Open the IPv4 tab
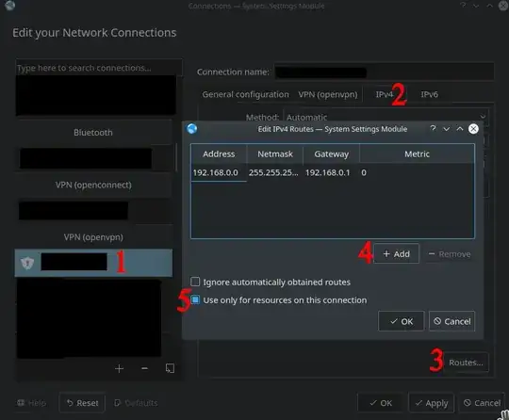The height and width of the screenshot is (420, 509). tap(385, 94)
